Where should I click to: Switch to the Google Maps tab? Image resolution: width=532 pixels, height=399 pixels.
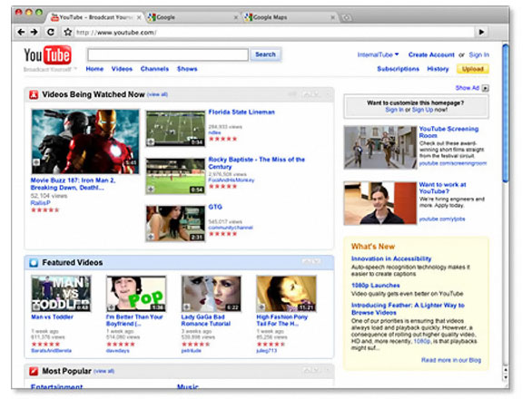291,17
